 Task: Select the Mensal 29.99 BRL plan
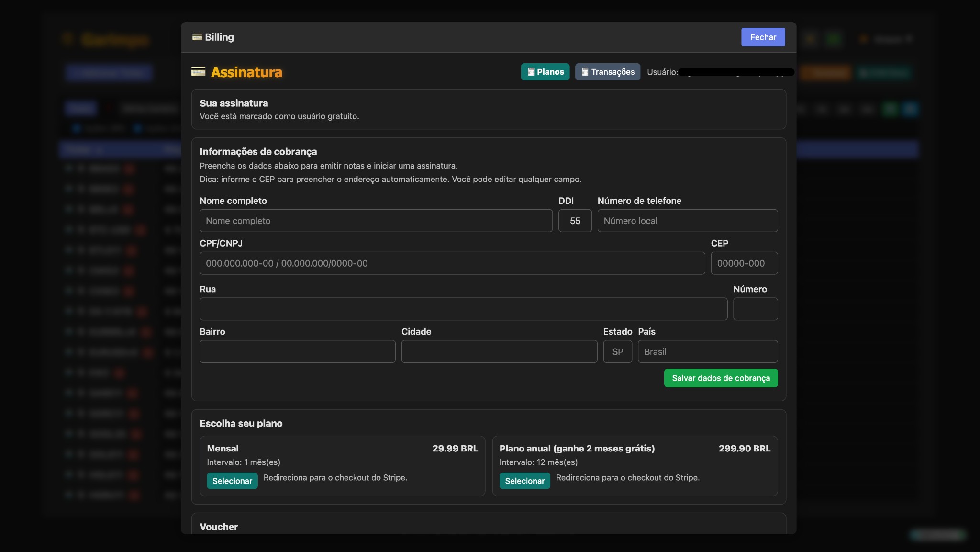pos(232,481)
